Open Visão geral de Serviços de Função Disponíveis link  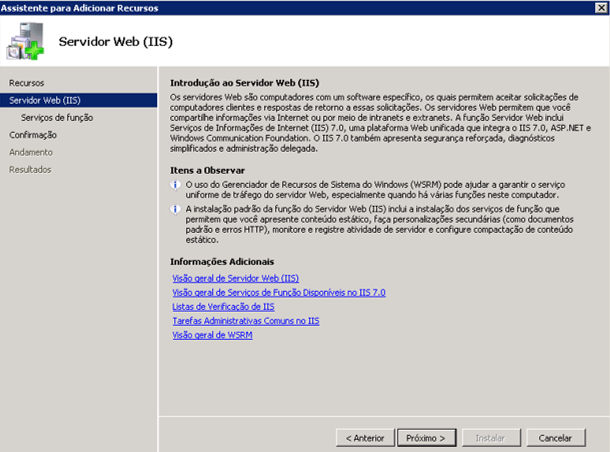click(279, 293)
